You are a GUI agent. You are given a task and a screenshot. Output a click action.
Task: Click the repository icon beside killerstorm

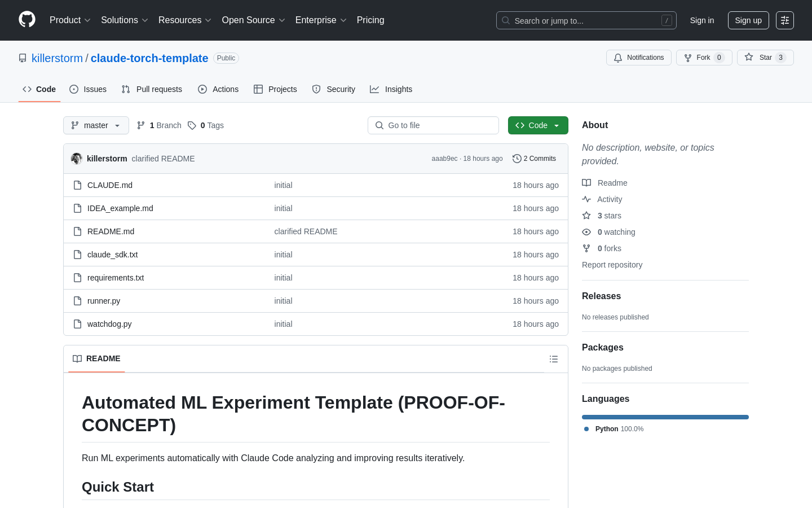coord(23,58)
